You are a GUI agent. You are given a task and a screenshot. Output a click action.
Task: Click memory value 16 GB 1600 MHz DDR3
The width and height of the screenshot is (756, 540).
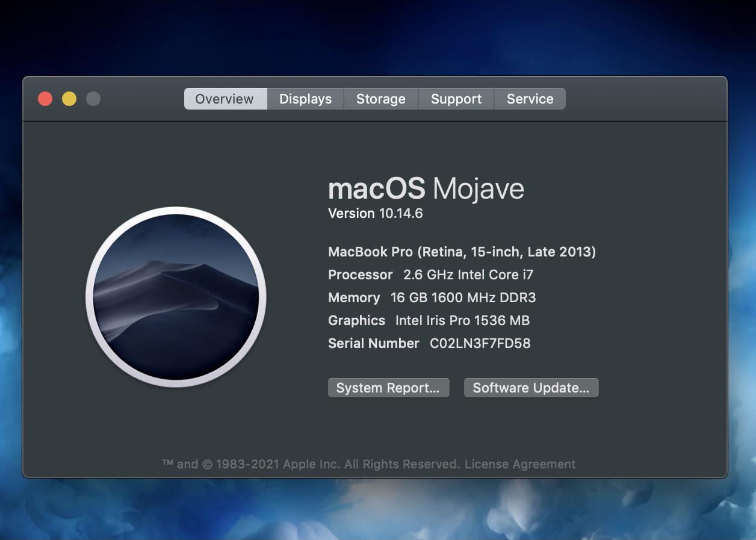pos(463,297)
